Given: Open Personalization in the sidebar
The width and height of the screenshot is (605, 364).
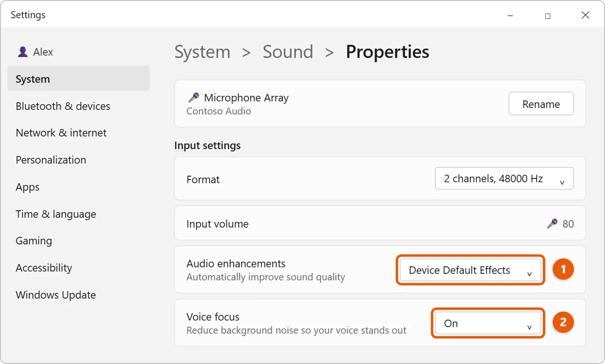Looking at the screenshot, I should 51,160.
